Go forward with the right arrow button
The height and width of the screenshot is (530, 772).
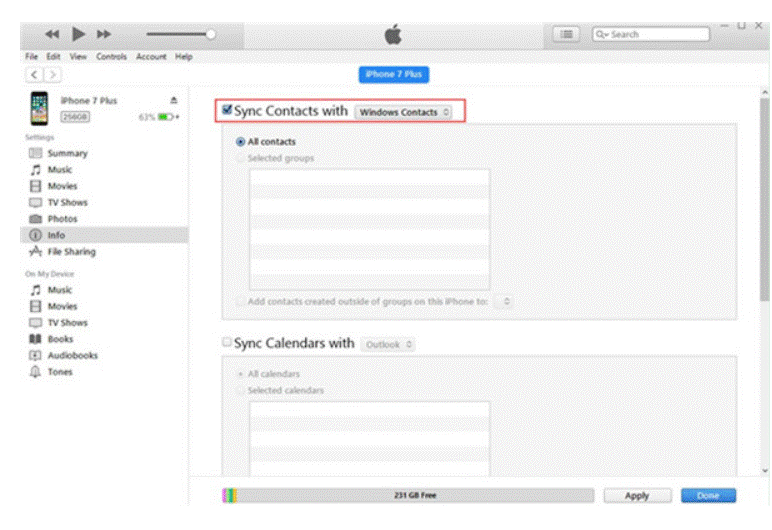tap(53, 75)
